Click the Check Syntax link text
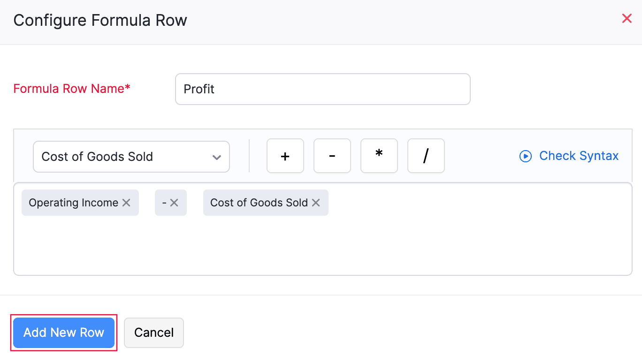Image resolution: width=642 pixels, height=364 pixels. click(x=579, y=156)
